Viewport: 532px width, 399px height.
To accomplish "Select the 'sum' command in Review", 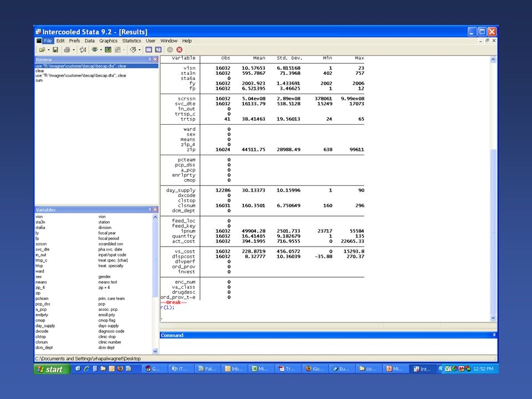I will [39, 80].
